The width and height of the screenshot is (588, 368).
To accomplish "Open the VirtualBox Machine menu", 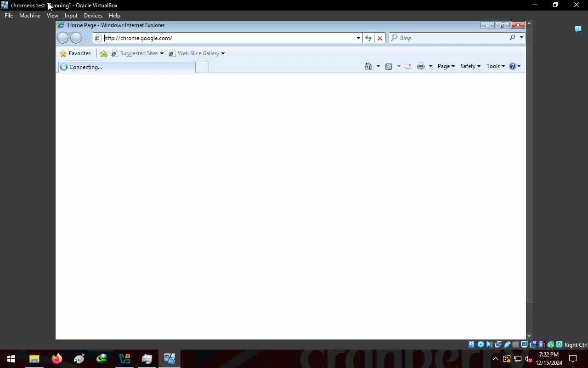I will coord(30,16).
